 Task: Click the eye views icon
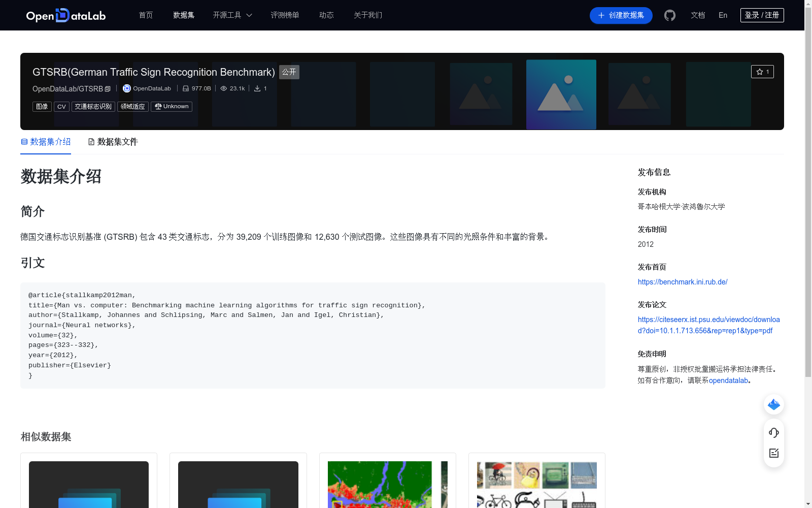(223, 88)
